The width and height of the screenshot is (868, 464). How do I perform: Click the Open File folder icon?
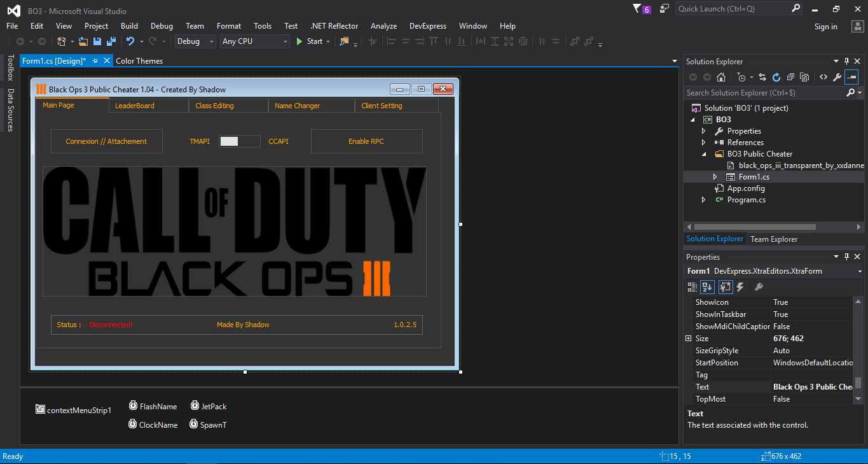point(83,41)
